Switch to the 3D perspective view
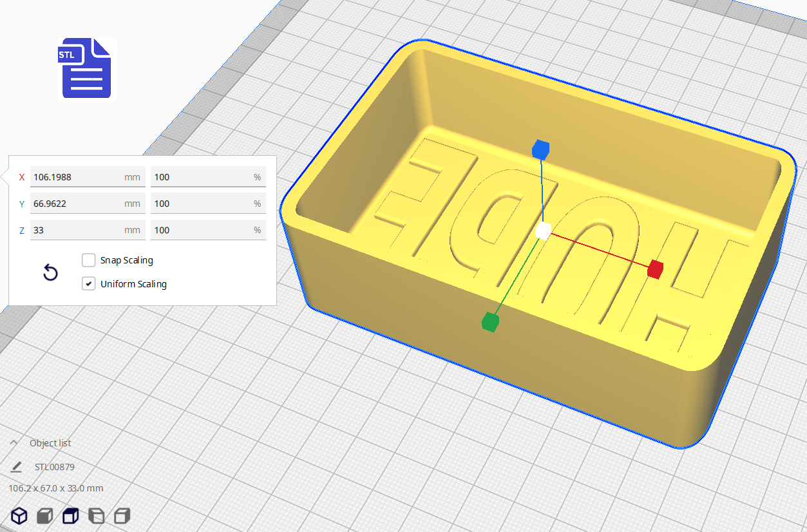The height and width of the screenshot is (532, 807). [19, 516]
